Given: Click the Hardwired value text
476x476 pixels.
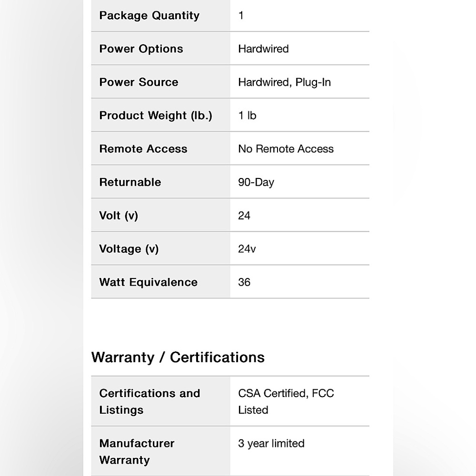Looking at the screenshot, I should pos(263,49).
